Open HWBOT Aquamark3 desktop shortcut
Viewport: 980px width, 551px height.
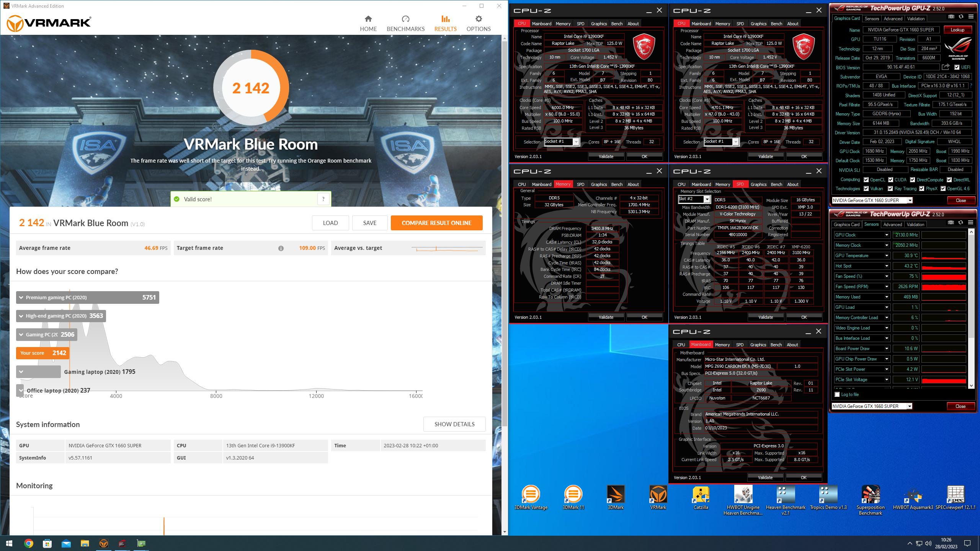[x=913, y=497]
